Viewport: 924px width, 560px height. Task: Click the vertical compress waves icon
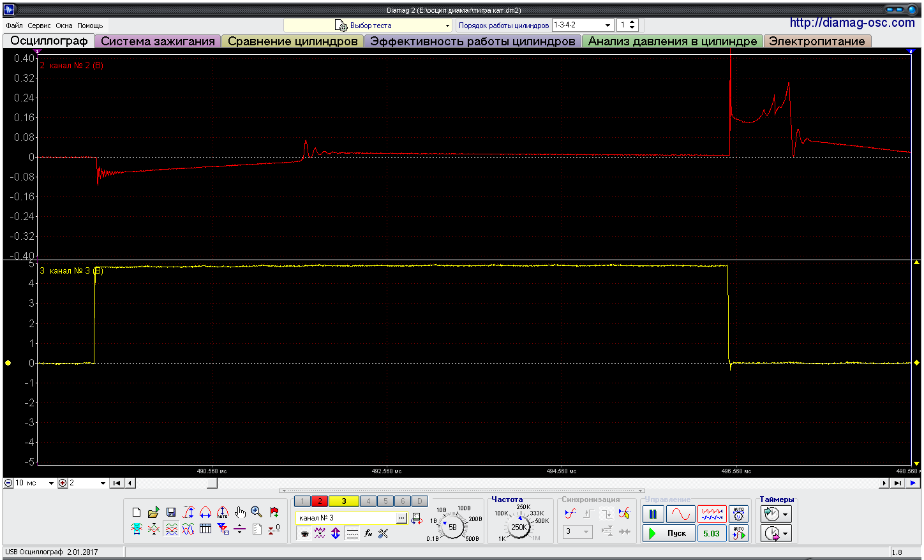(154, 529)
